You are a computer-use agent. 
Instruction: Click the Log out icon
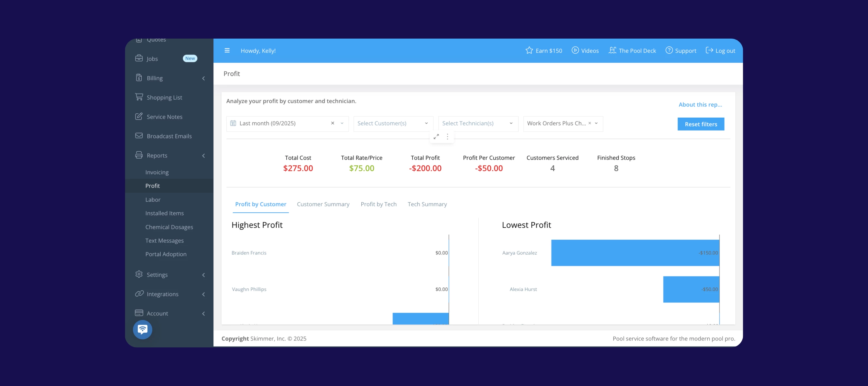pos(709,51)
